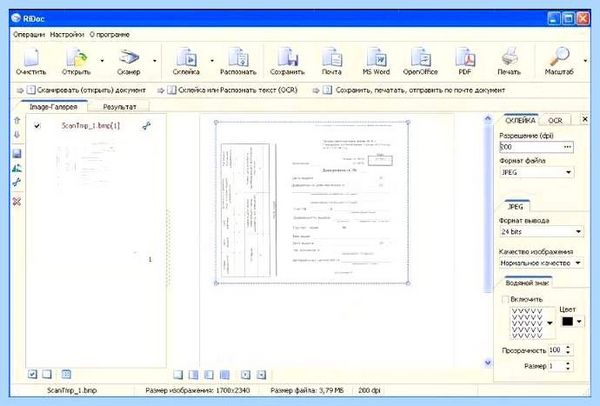This screenshot has width=600, height=406.
Task: Switch to the OCR tab
Action: point(555,120)
